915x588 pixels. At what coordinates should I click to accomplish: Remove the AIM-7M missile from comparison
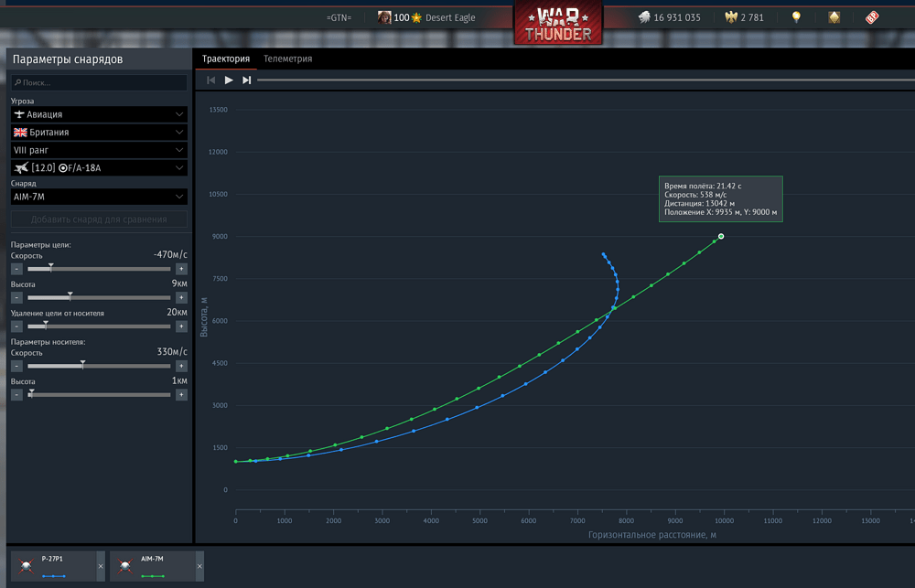click(x=199, y=566)
